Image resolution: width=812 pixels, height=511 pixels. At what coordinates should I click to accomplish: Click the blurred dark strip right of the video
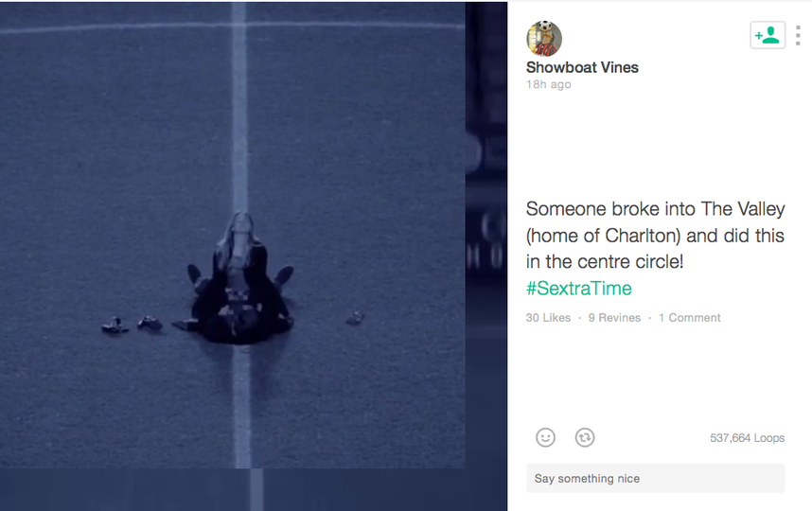pyautogui.click(x=485, y=236)
